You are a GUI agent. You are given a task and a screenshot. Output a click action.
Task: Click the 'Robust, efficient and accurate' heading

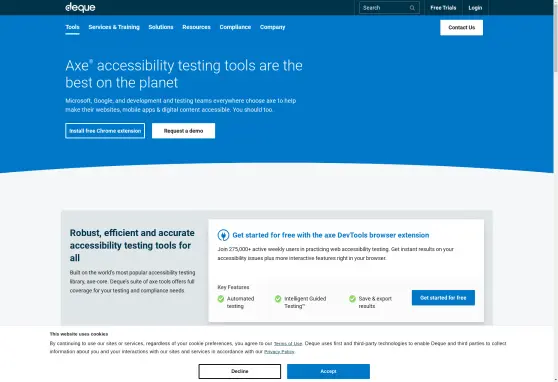[132, 245]
